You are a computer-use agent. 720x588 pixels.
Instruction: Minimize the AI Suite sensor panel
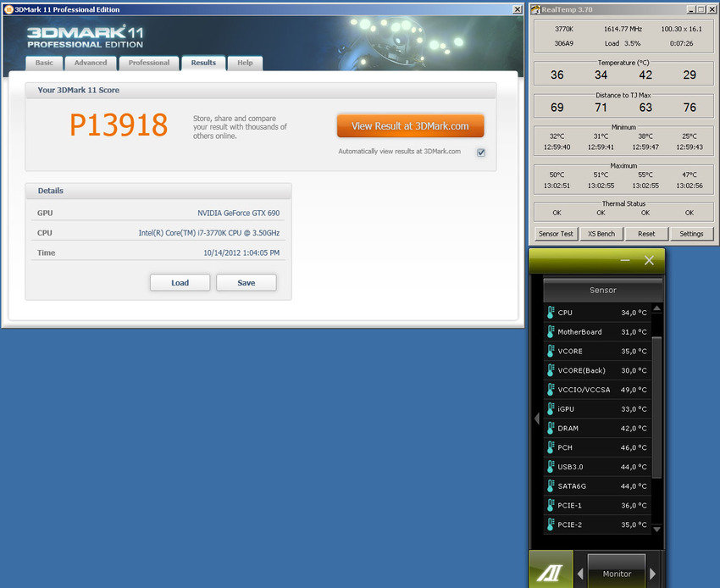pyautogui.click(x=625, y=260)
